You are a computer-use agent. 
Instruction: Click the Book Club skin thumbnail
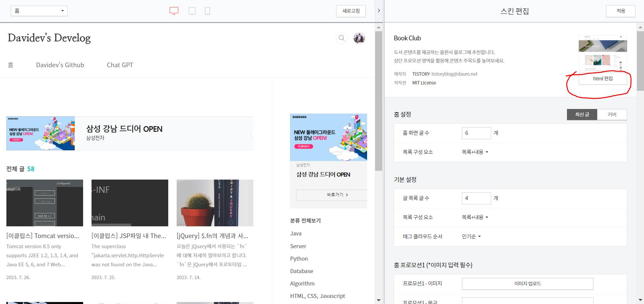603,53
